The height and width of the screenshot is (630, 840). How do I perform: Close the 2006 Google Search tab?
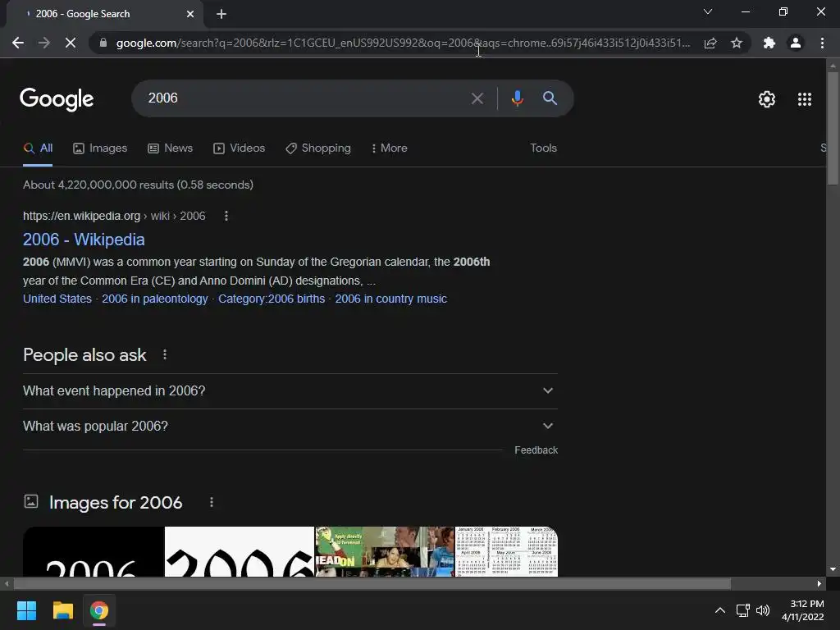pyautogui.click(x=190, y=14)
